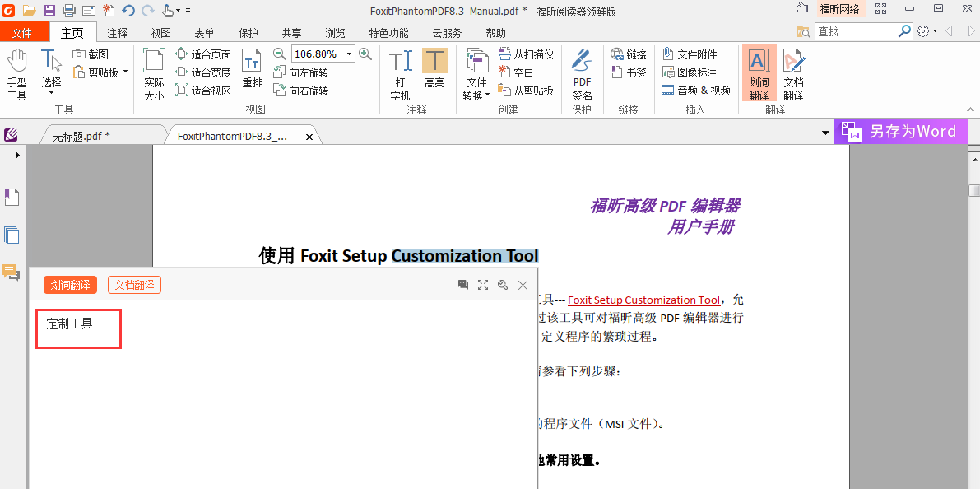Rotate the view left (向左旋转)
The height and width of the screenshot is (489, 980).
pos(300,72)
